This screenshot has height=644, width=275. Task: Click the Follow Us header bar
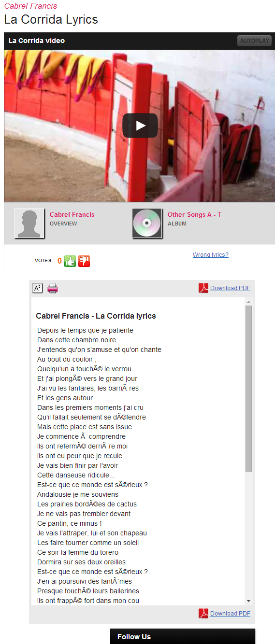point(183,636)
